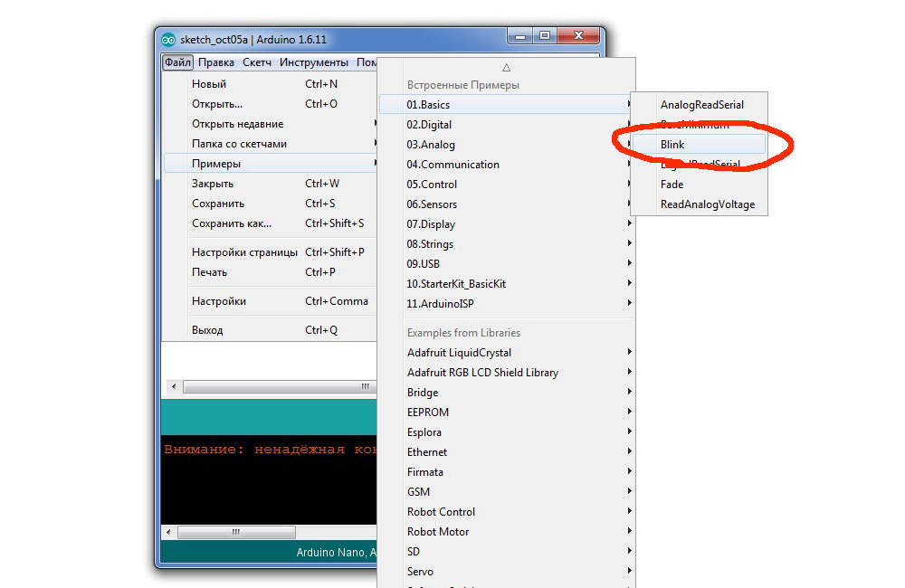Open the Скетч menu
The image size is (905, 588).
pos(257,62)
